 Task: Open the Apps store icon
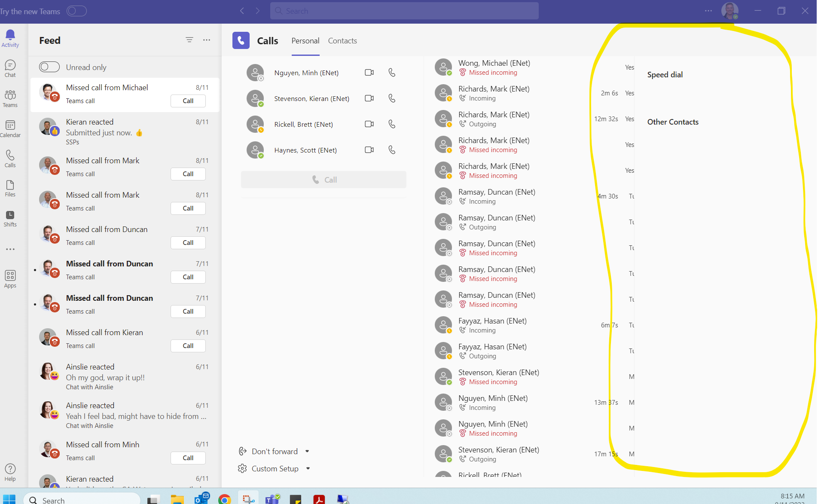click(x=10, y=279)
